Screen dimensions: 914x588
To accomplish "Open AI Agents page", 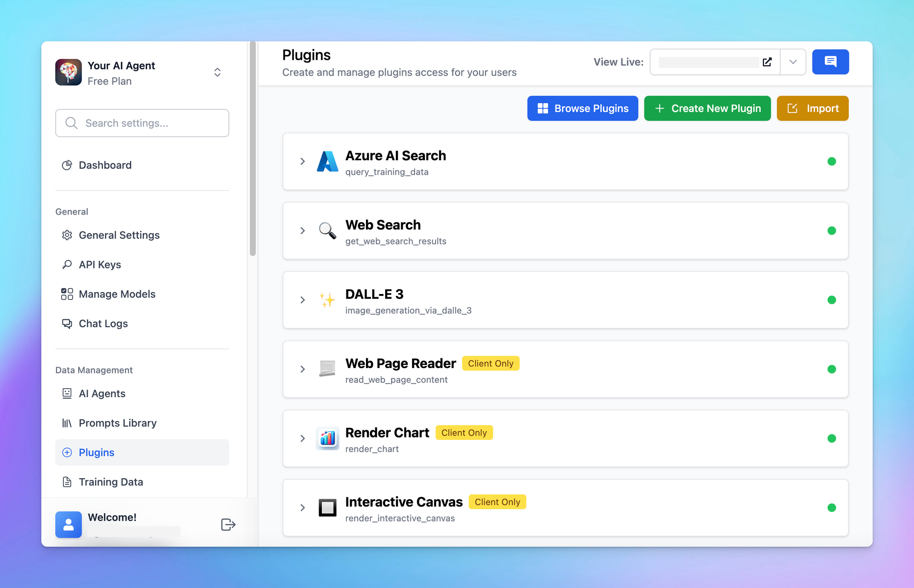I will point(142,393).
